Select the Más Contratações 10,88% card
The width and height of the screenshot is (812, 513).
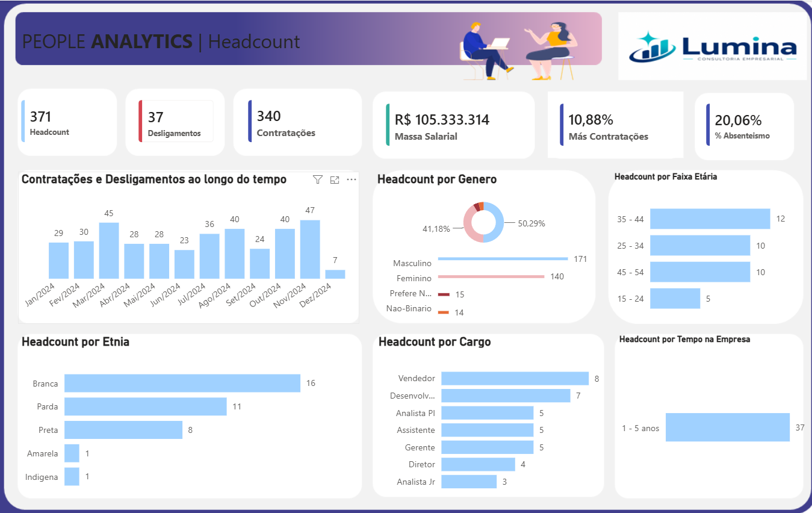(x=615, y=125)
